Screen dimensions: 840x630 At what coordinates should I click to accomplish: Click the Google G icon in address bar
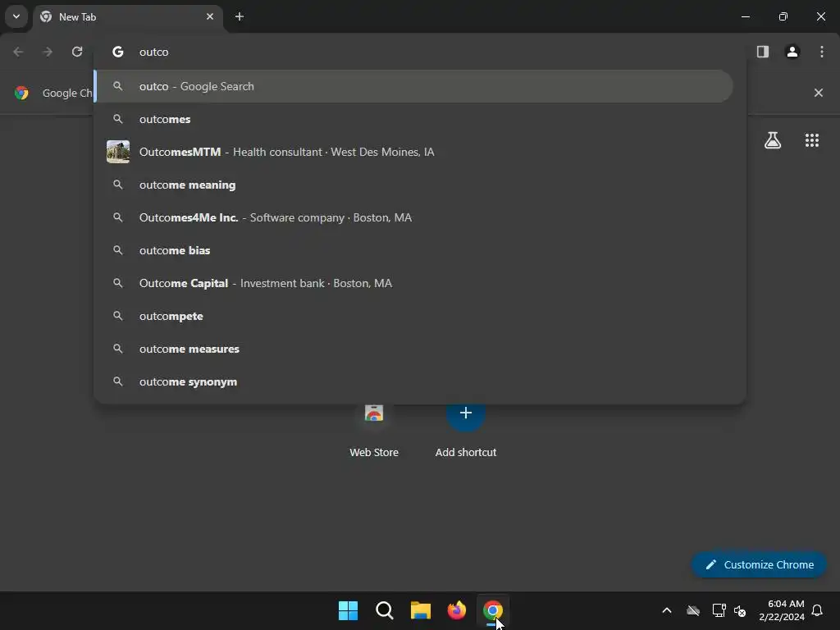click(x=118, y=52)
